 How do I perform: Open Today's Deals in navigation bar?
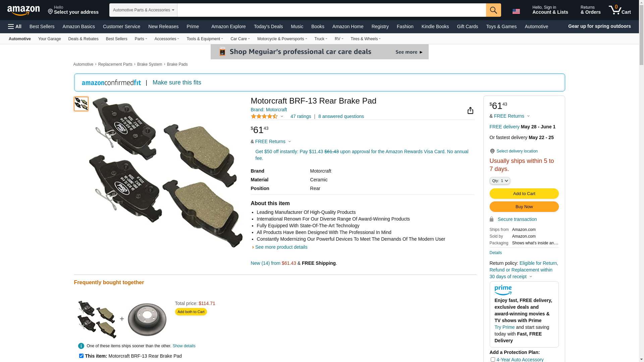[268, 26]
